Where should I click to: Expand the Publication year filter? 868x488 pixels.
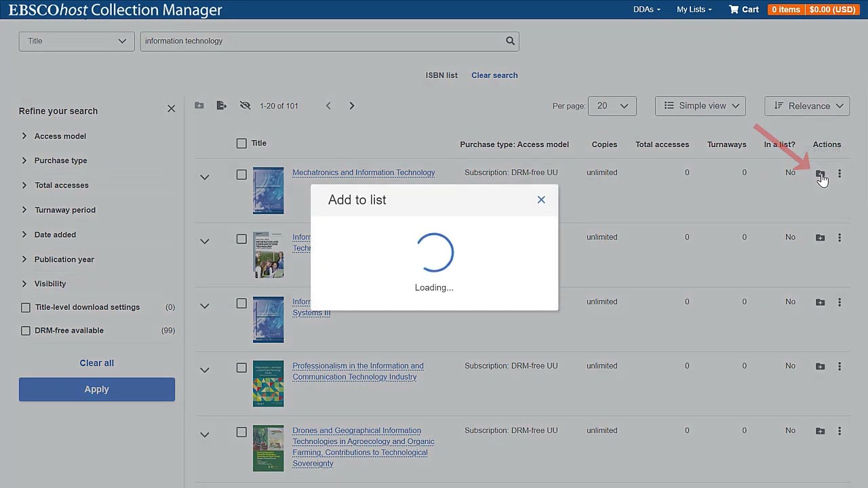[24, 259]
